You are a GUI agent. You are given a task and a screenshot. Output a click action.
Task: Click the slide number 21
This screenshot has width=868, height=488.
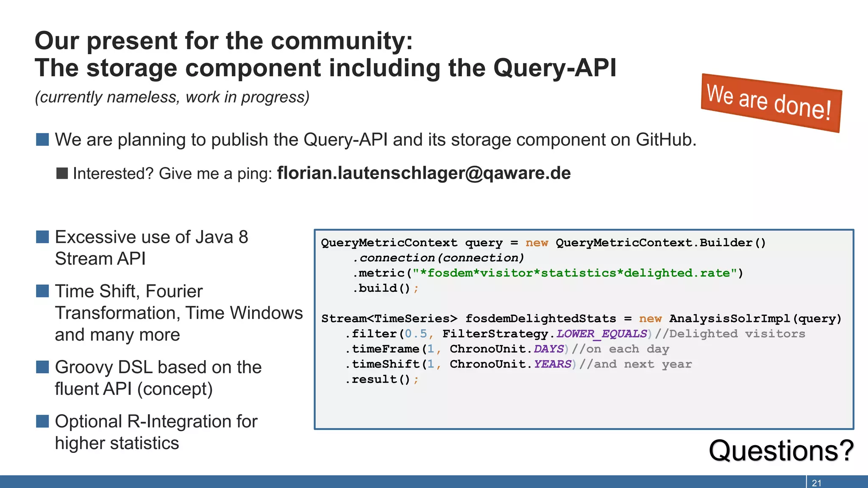817,483
